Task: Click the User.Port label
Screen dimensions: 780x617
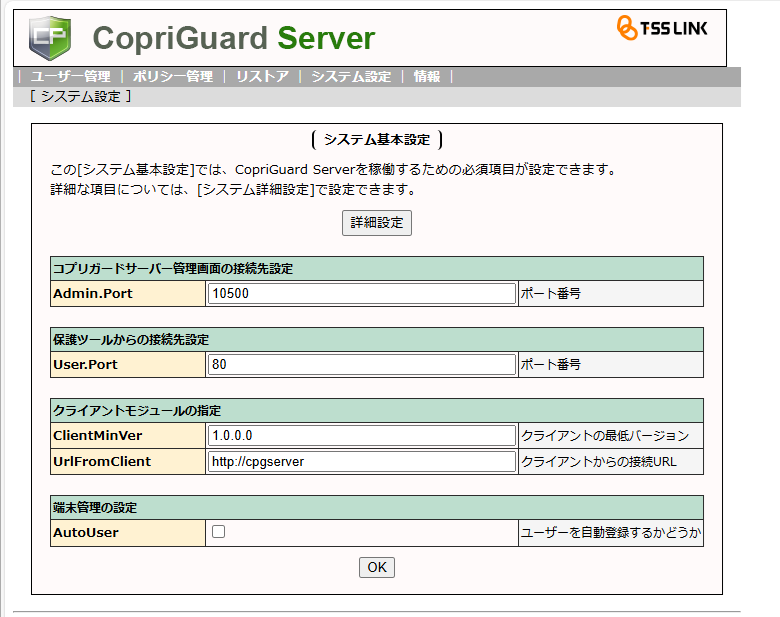Action: coord(86,365)
